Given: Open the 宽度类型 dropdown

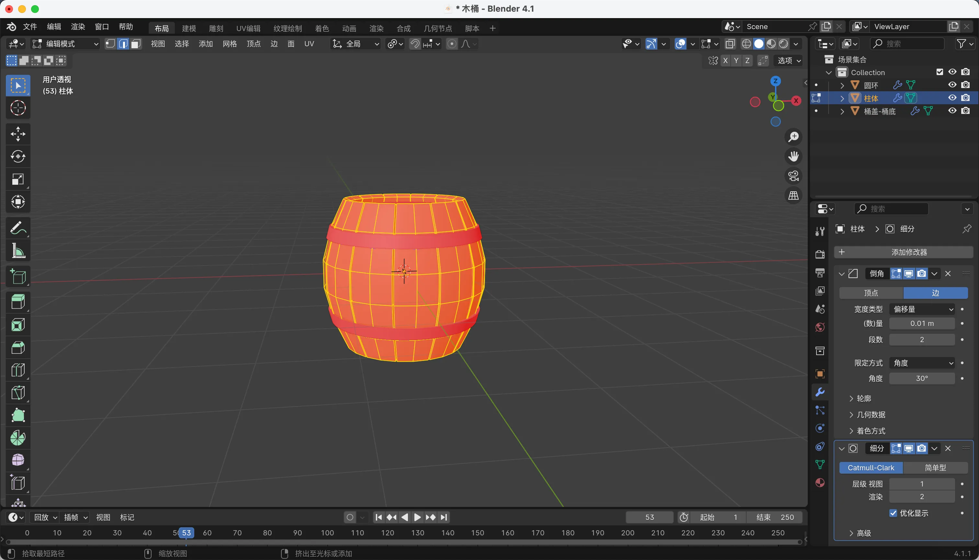Looking at the screenshot, I should (x=922, y=309).
